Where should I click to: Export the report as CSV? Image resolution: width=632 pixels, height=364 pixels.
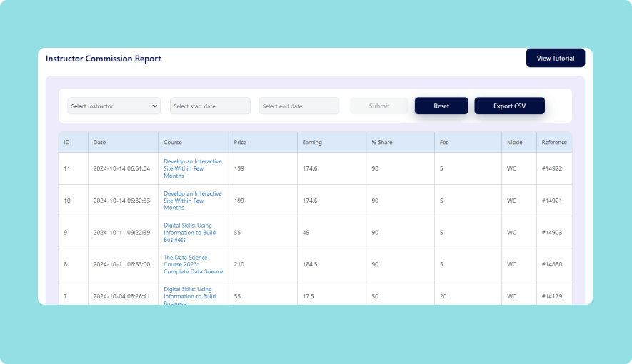(509, 106)
